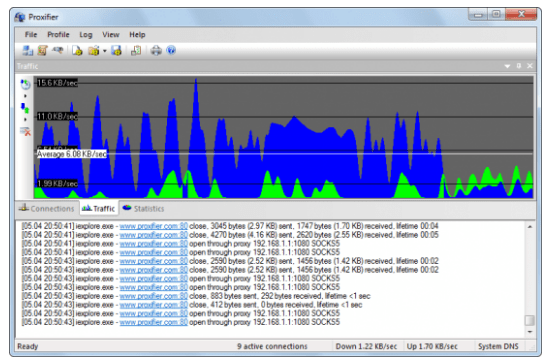Image resolution: width=547 pixels, height=362 pixels.
Task: Click the Proxifier title bar app icon
Action: [20, 17]
